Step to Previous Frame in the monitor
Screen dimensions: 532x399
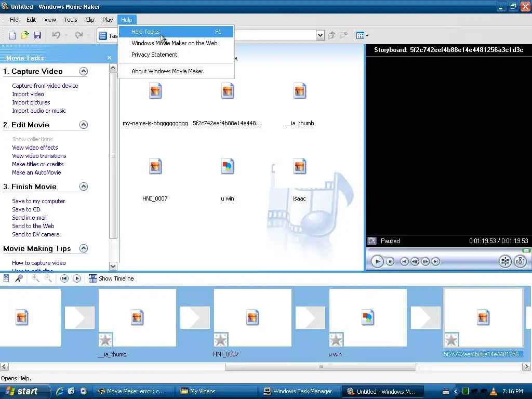415,262
